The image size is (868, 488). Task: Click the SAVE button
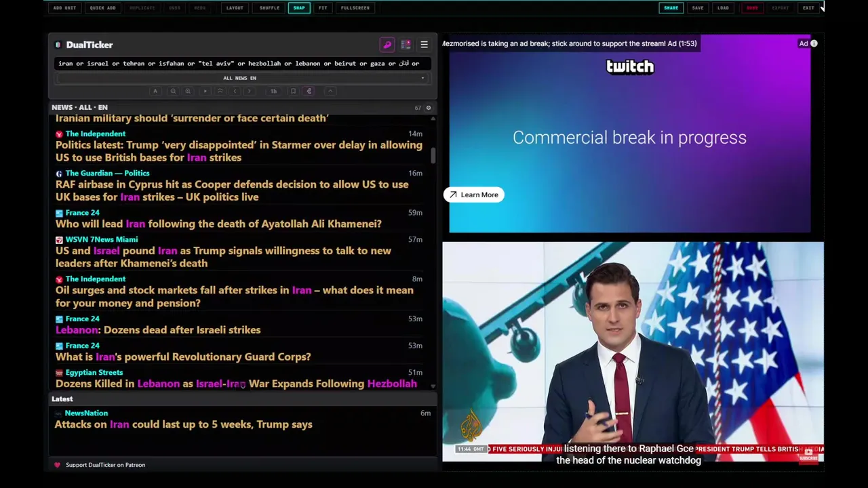click(x=698, y=7)
